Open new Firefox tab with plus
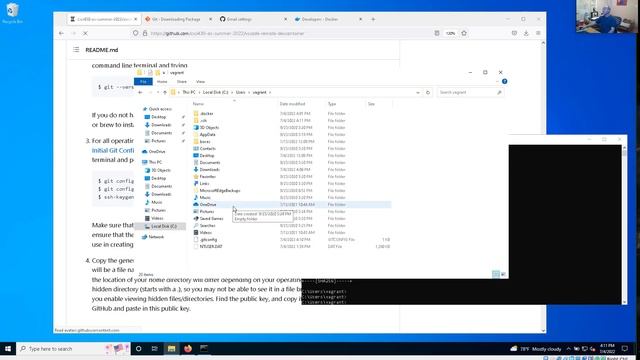Screen dimensions: 640x360 click(x=373, y=19)
